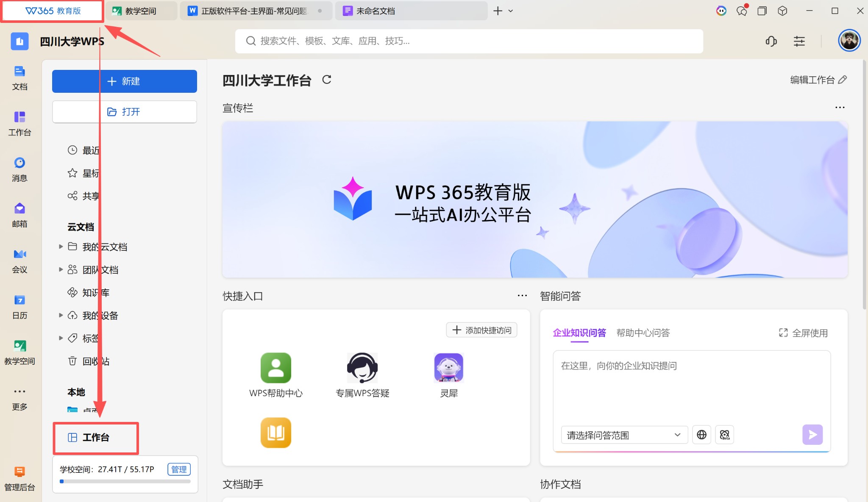
Task: Switch to 教学空间 tab
Action: [x=141, y=11]
